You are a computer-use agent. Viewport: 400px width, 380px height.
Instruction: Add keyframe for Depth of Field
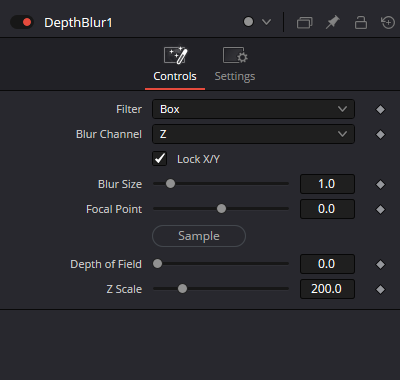pos(380,264)
